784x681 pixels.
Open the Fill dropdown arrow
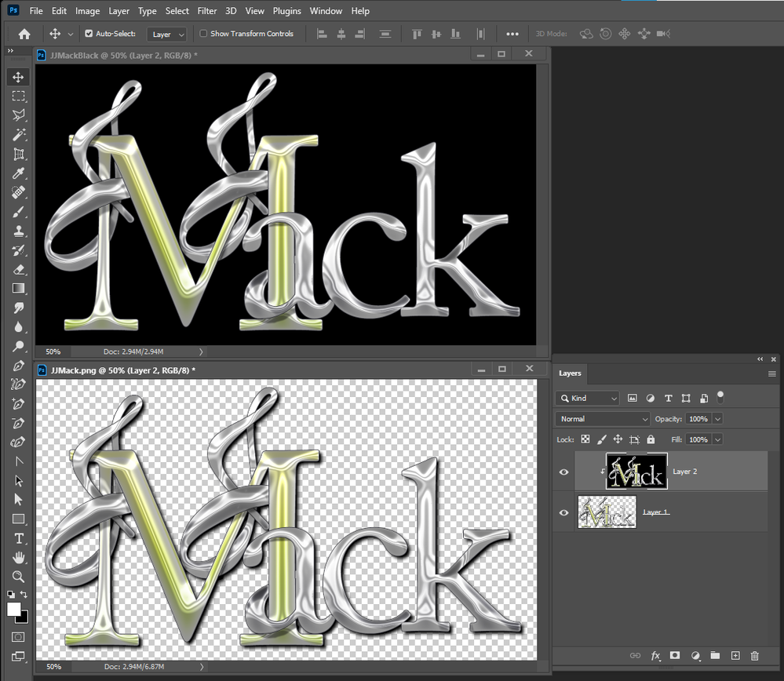[717, 439]
